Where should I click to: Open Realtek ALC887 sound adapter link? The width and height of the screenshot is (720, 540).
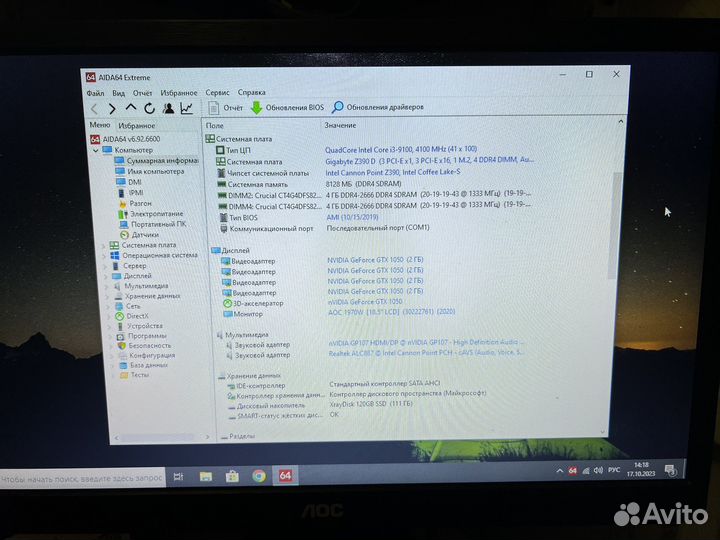(426, 353)
